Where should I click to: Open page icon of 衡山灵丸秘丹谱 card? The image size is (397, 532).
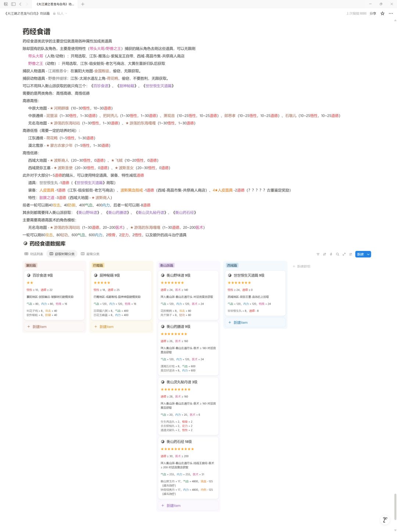162,382
